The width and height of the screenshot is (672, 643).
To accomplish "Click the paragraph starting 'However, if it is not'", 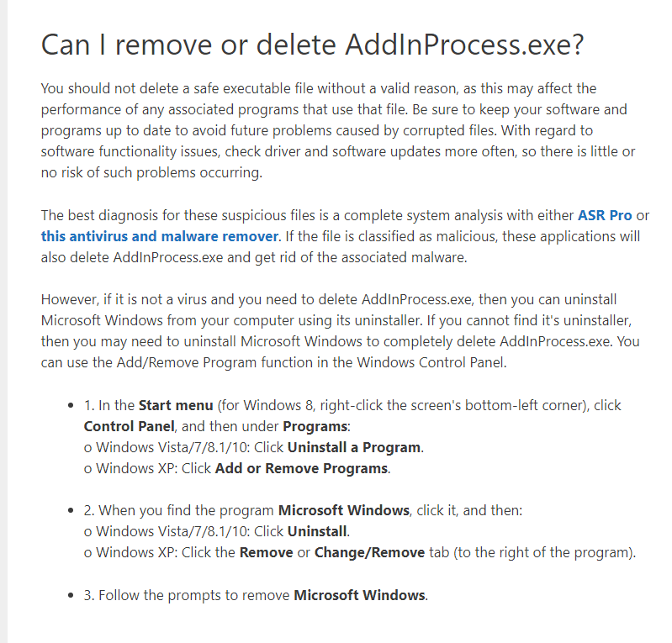I will pos(341,330).
